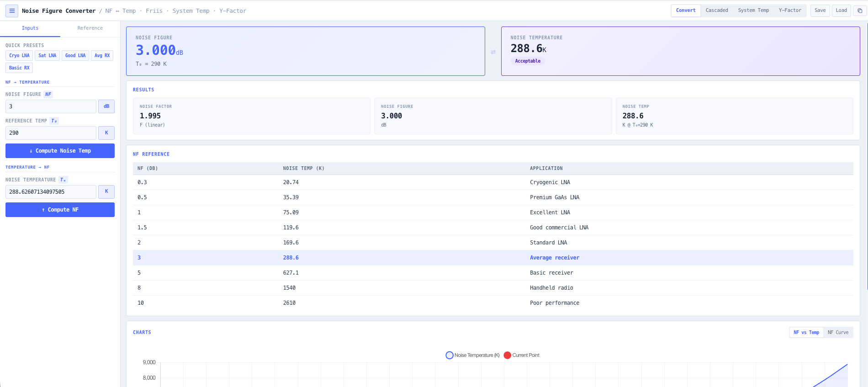Focus the Noise Figure input field
This screenshot has width=868, height=387.
pos(51,106)
